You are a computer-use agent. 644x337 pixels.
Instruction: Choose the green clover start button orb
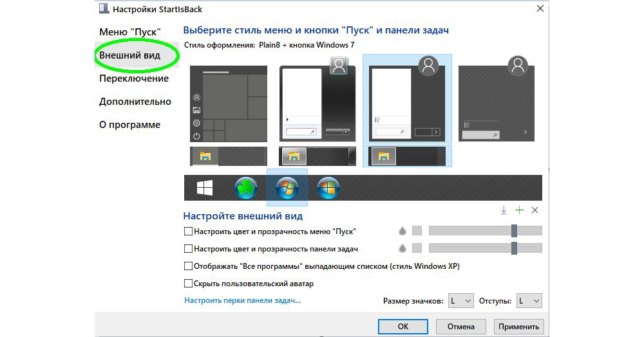pyautogui.click(x=246, y=188)
